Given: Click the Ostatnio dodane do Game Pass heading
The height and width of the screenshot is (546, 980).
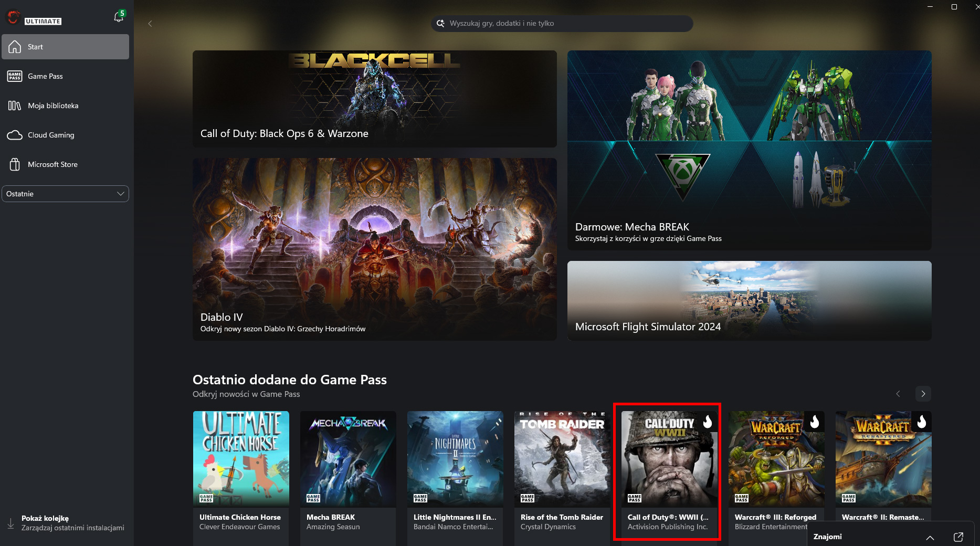Looking at the screenshot, I should coord(290,380).
